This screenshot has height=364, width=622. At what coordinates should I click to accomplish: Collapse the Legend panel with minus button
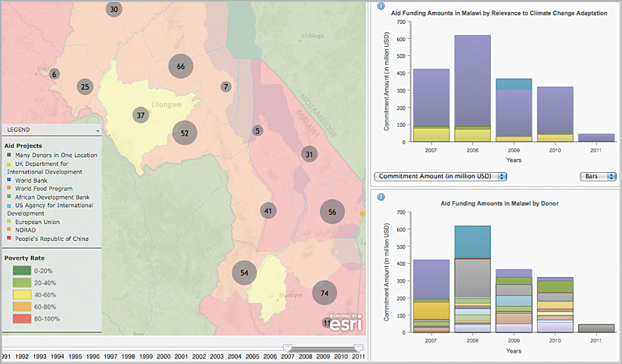(x=98, y=130)
